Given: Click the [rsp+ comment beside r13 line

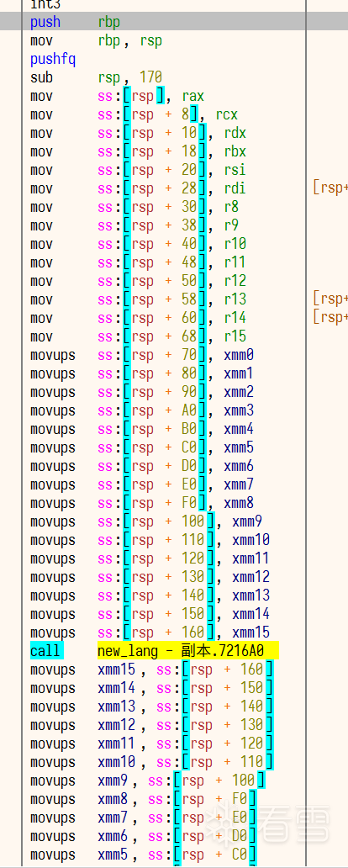Looking at the screenshot, I should click(330, 299).
